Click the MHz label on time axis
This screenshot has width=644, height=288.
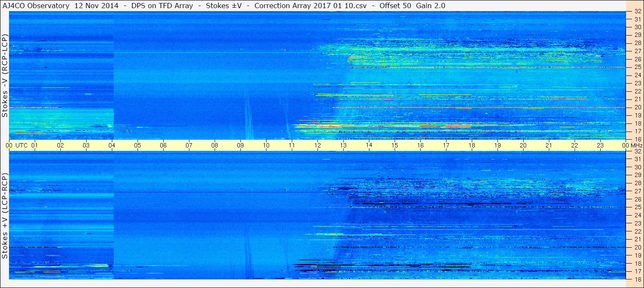pyautogui.click(x=637, y=145)
